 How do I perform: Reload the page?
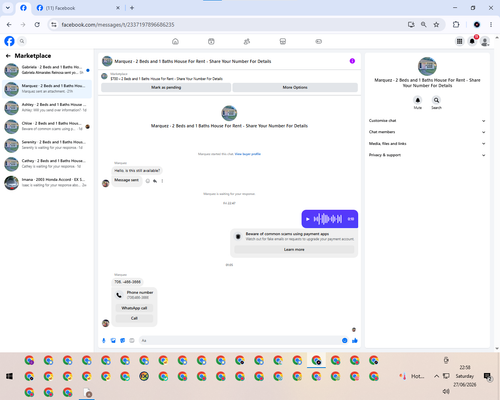(x=37, y=25)
